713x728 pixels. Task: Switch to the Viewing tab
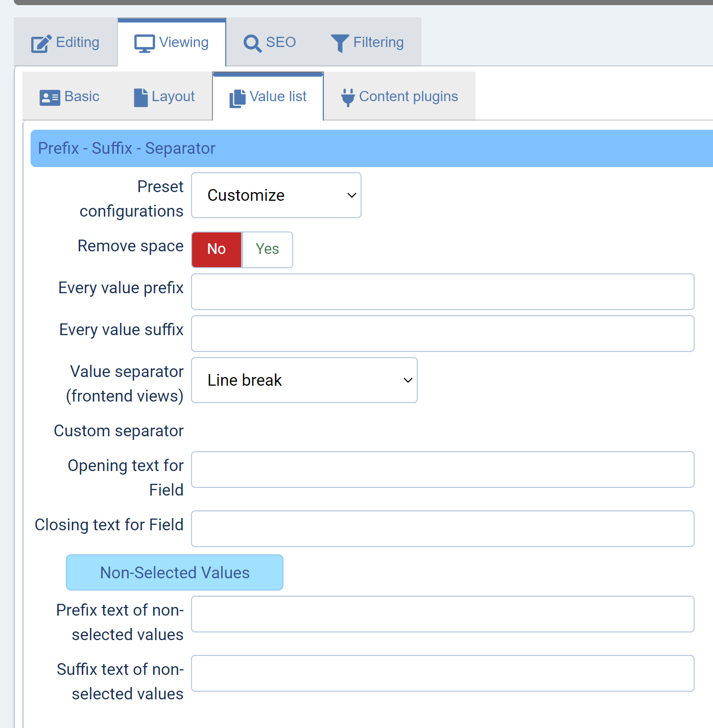point(172,42)
